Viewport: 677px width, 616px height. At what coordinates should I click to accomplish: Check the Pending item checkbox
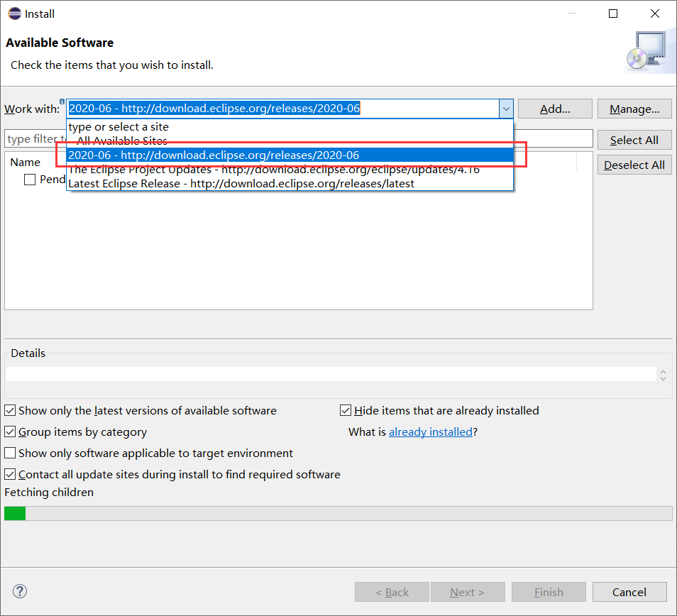tap(30, 180)
